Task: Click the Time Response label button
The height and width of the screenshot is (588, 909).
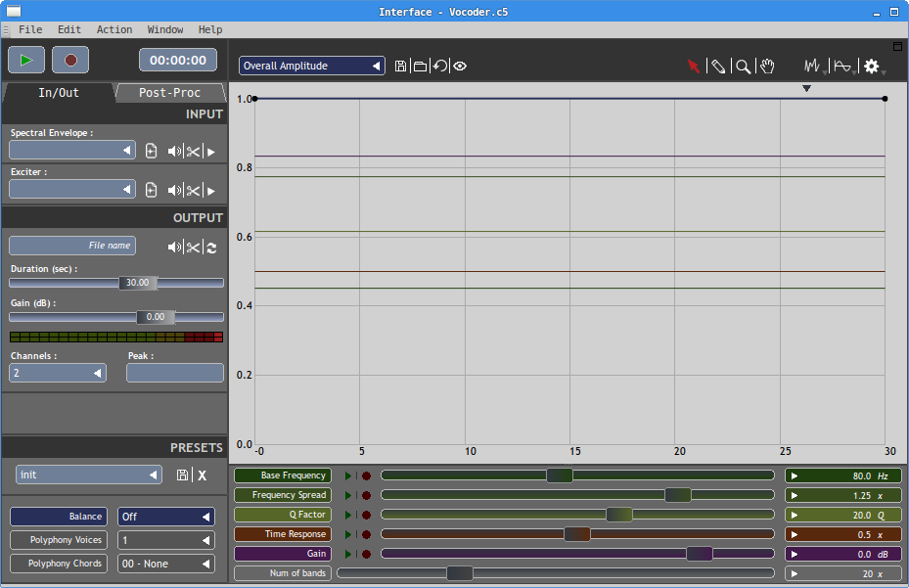Action: tap(283, 534)
